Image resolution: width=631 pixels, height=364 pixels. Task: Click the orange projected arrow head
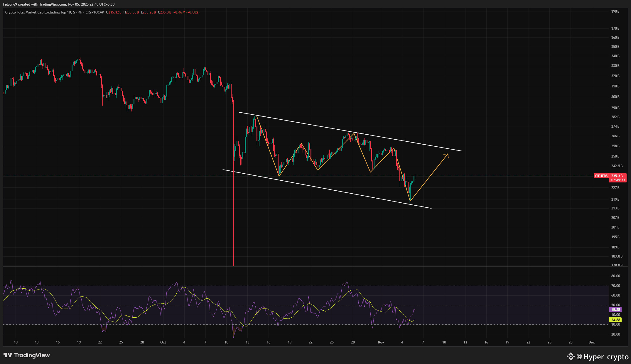[447, 155]
